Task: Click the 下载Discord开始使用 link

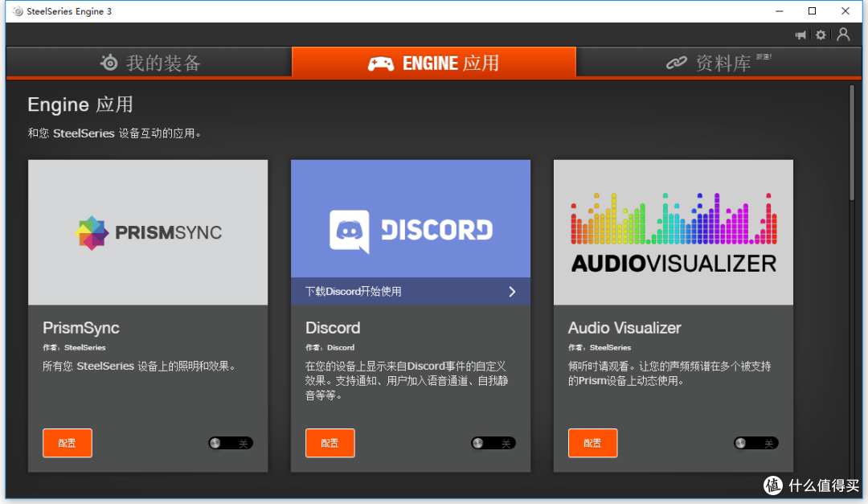Action: pyautogui.click(x=411, y=291)
